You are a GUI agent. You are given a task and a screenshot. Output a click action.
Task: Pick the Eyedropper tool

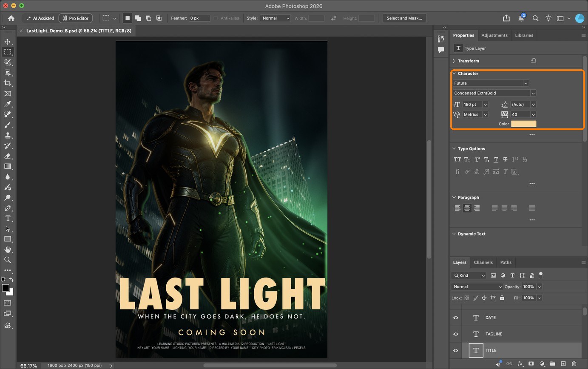pyautogui.click(x=8, y=104)
